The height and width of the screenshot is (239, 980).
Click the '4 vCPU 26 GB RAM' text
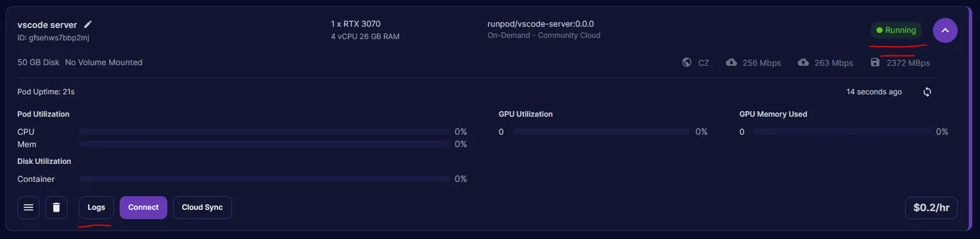click(365, 37)
